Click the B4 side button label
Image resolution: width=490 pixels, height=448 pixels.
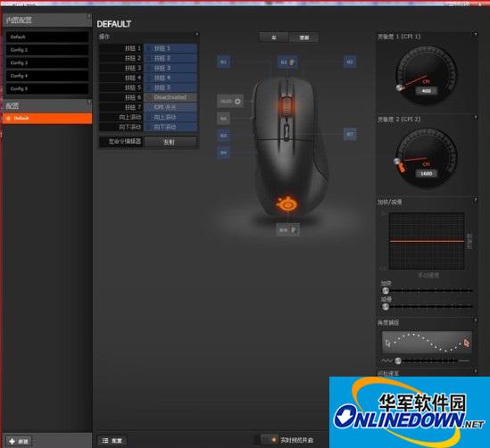223,153
